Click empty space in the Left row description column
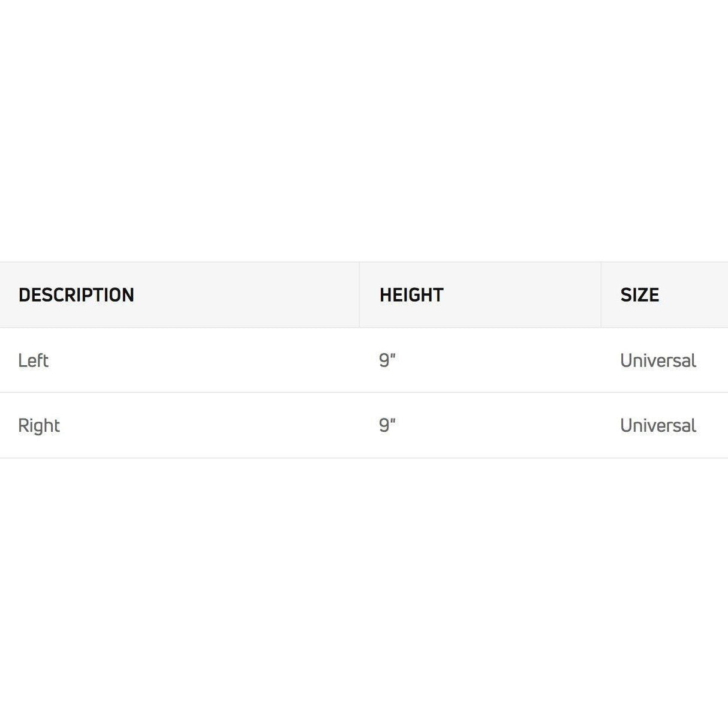The width and height of the screenshot is (728, 728). (x=210, y=360)
